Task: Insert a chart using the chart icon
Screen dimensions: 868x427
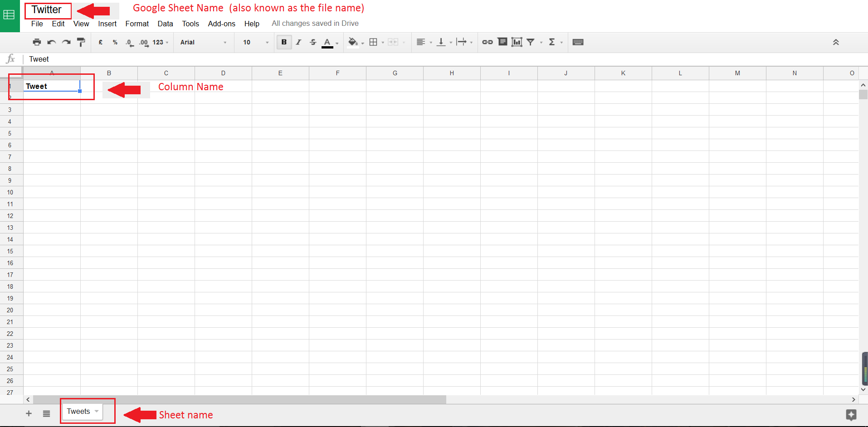Action: (x=517, y=42)
